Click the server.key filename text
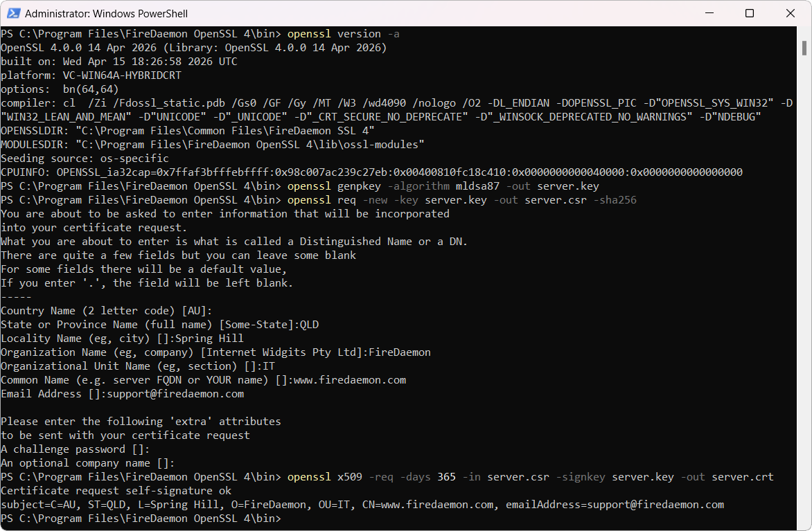The width and height of the screenshot is (812, 531). pos(568,186)
